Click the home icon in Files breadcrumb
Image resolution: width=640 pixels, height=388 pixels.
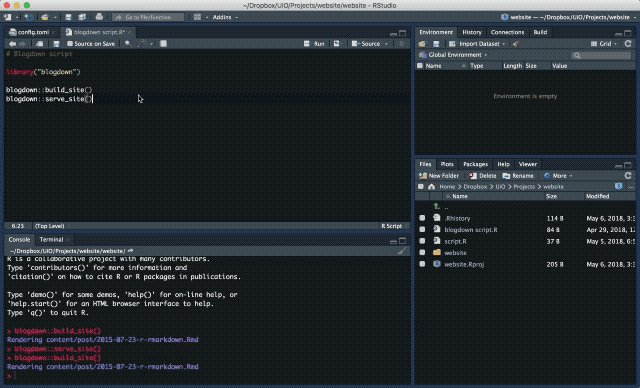[x=431, y=186]
